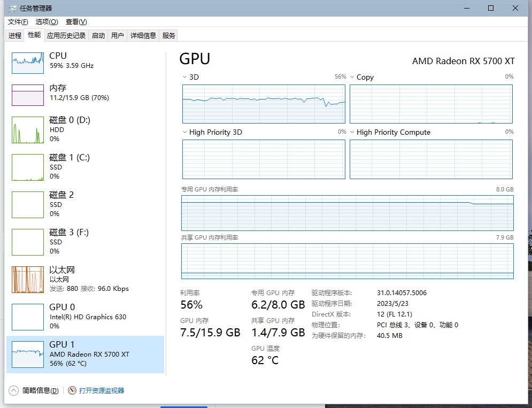Viewport: 532px width, 408px height.
Task: Collapse to 简略信息 view with chevron
Action: pyautogui.click(x=13, y=391)
